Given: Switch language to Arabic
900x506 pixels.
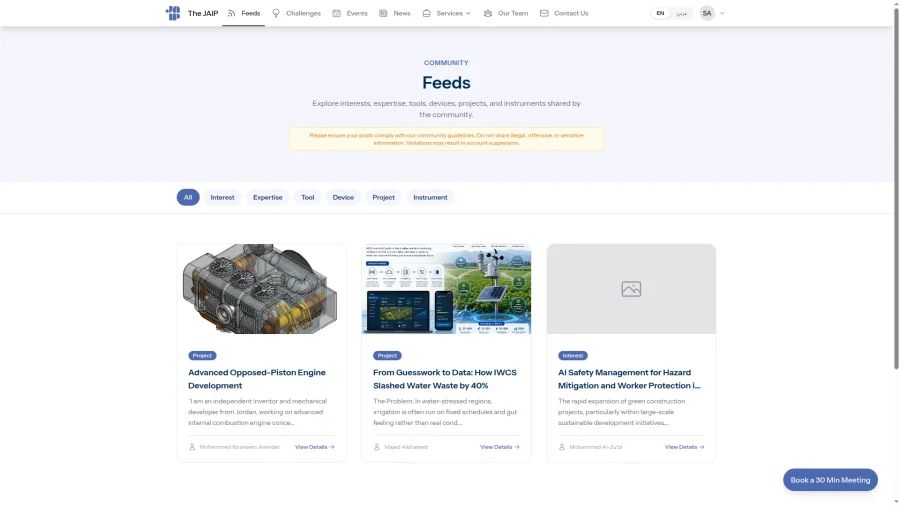Looking at the screenshot, I should (x=681, y=13).
